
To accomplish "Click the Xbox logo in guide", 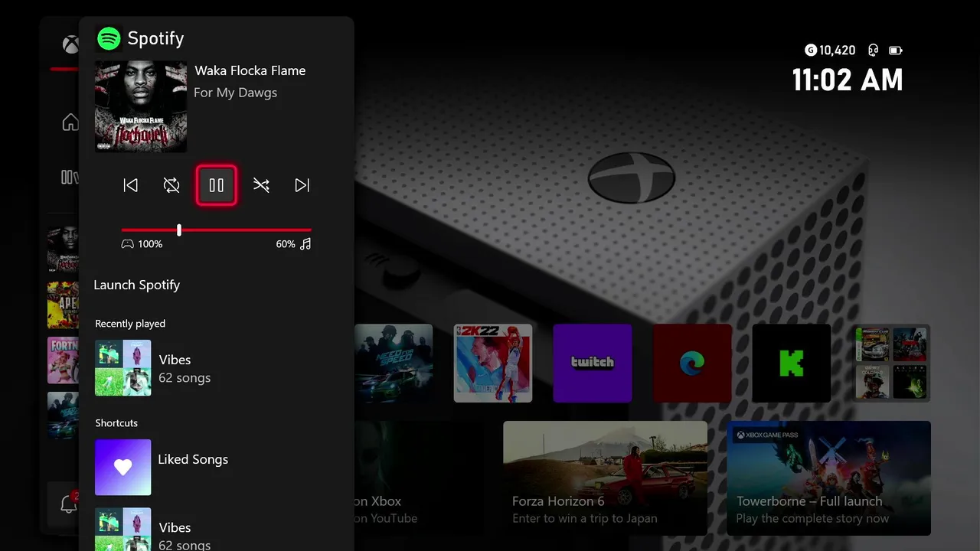I will point(70,44).
